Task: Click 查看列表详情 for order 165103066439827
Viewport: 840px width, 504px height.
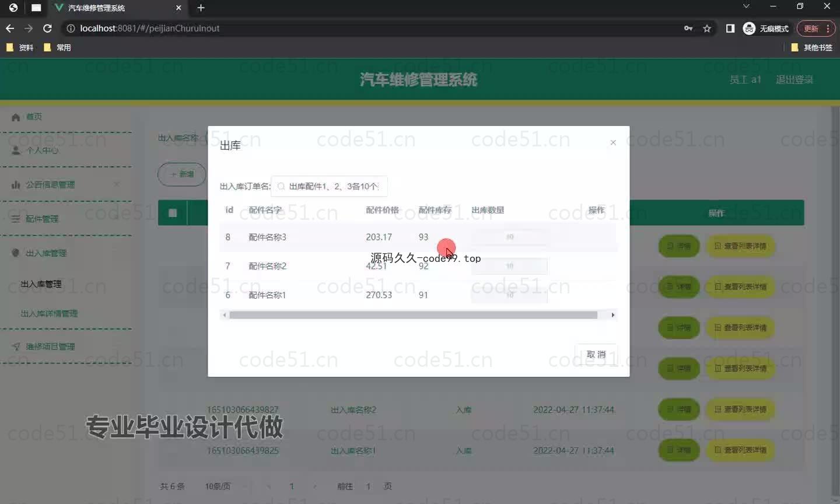Action: [x=741, y=409]
